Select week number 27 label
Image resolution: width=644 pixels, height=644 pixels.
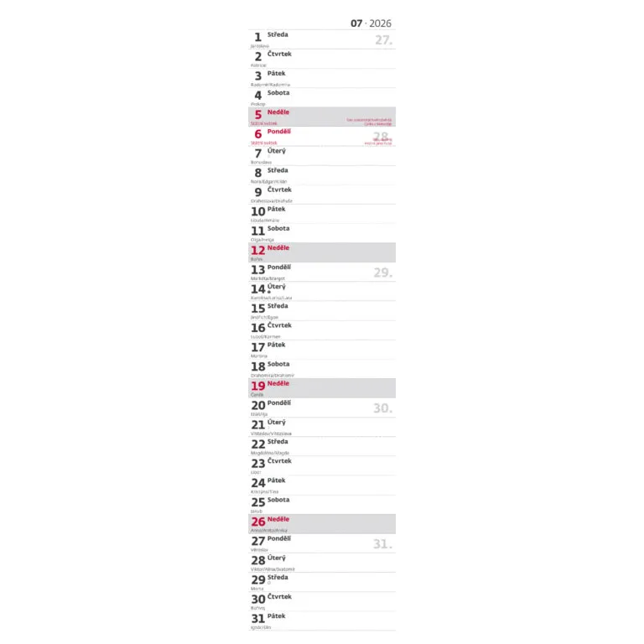[x=383, y=40]
